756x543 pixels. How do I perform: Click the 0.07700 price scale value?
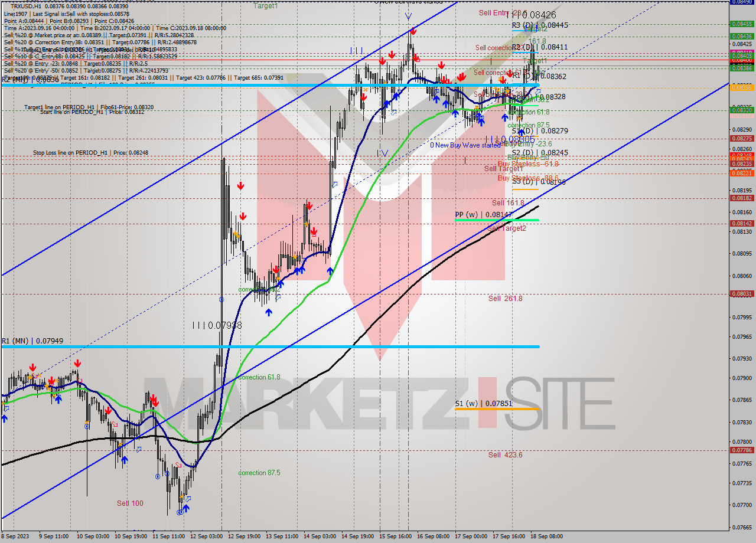tap(742, 505)
